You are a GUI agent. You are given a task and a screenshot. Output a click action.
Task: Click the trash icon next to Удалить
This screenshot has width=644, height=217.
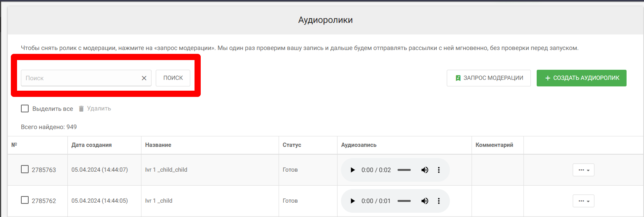click(x=81, y=109)
